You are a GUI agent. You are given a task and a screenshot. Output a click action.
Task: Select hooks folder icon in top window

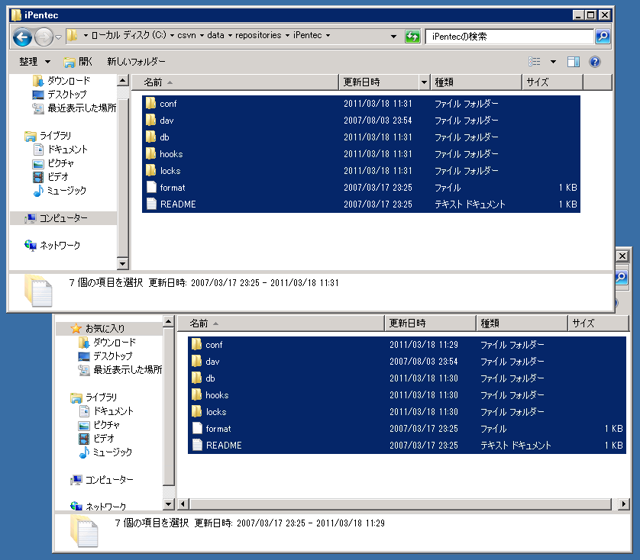[x=151, y=153]
